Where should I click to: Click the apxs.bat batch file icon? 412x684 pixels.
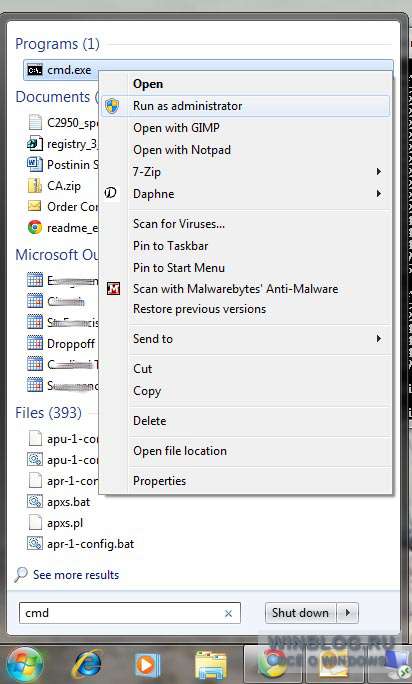[35, 502]
